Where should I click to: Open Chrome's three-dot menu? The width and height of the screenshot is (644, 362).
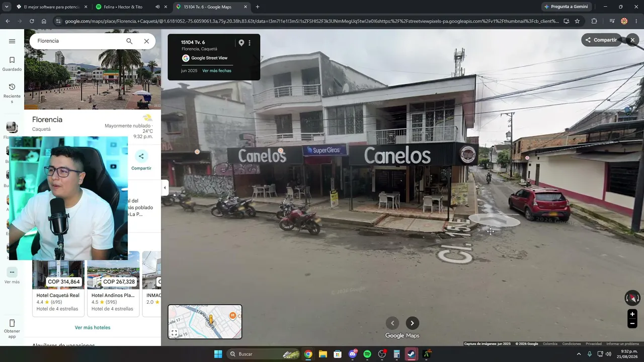[636, 21]
